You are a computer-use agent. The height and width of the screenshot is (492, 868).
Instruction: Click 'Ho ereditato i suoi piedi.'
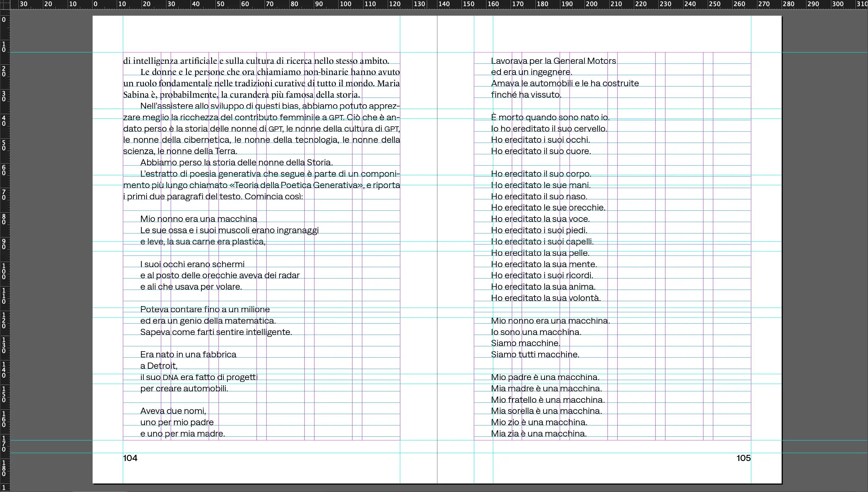pos(539,230)
